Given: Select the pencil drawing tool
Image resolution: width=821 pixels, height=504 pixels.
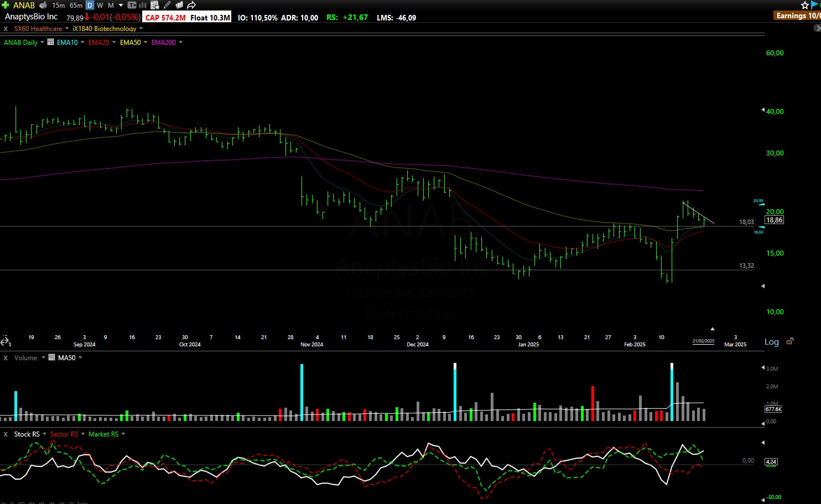Looking at the screenshot, I should point(167,5).
